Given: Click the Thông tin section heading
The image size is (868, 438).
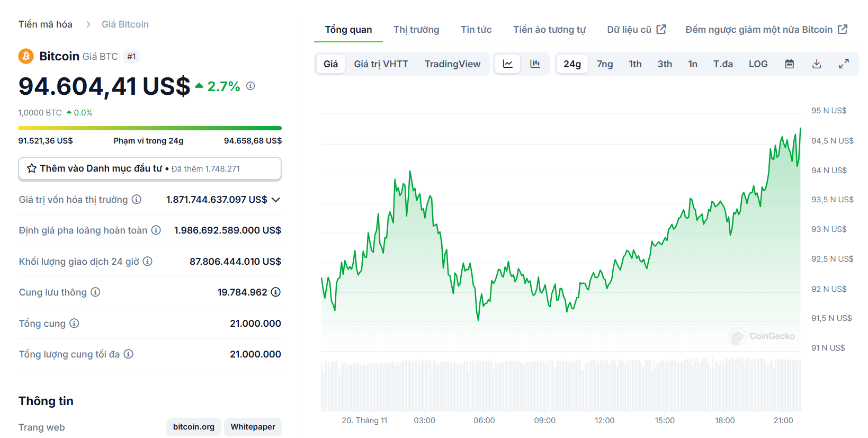Looking at the screenshot, I should click(x=46, y=401).
